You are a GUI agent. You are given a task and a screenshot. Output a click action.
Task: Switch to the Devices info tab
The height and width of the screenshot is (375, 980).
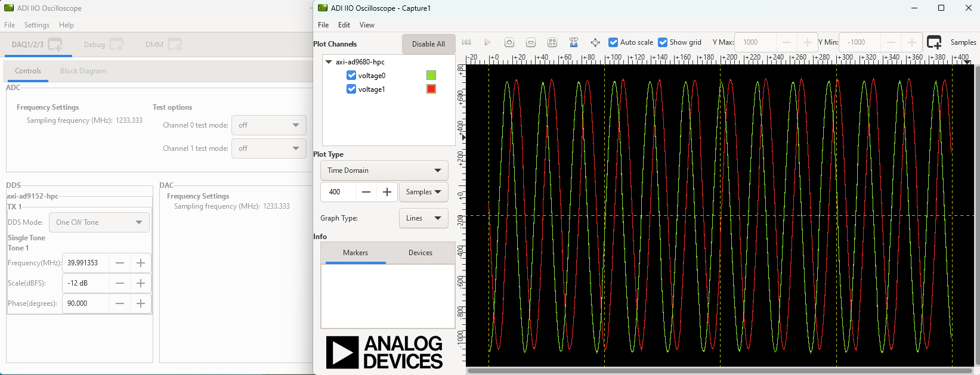pos(421,253)
